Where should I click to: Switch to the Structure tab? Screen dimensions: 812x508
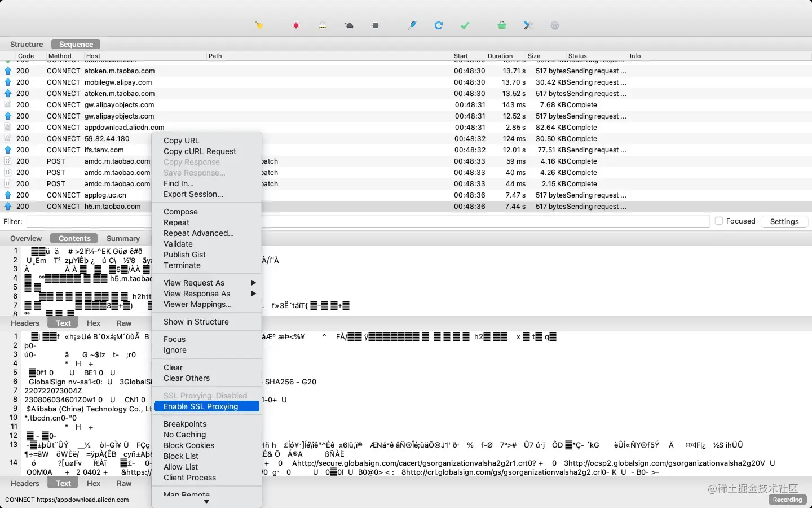pyautogui.click(x=27, y=45)
